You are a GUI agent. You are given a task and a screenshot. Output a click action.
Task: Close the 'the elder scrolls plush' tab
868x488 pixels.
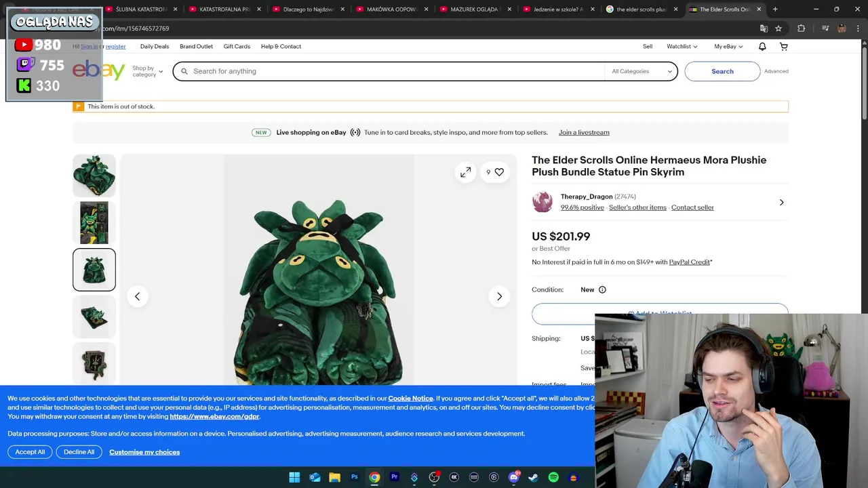[x=675, y=9]
